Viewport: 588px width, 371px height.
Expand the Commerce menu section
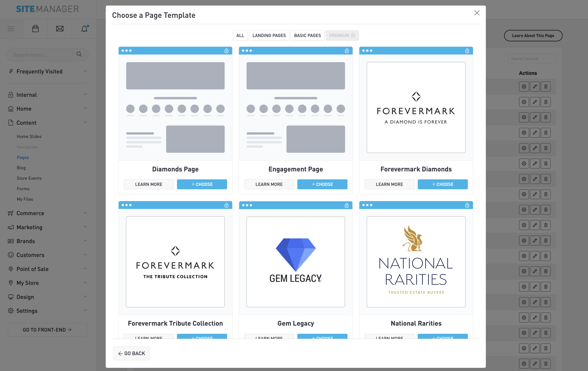coord(85,213)
